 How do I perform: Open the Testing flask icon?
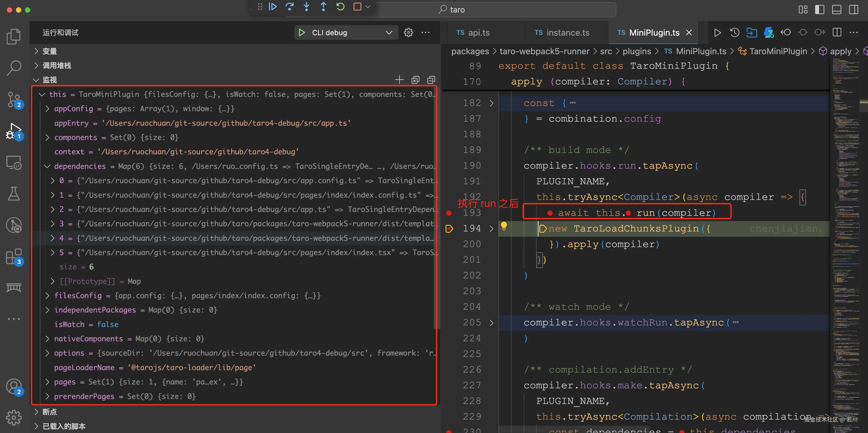[x=14, y=194]
